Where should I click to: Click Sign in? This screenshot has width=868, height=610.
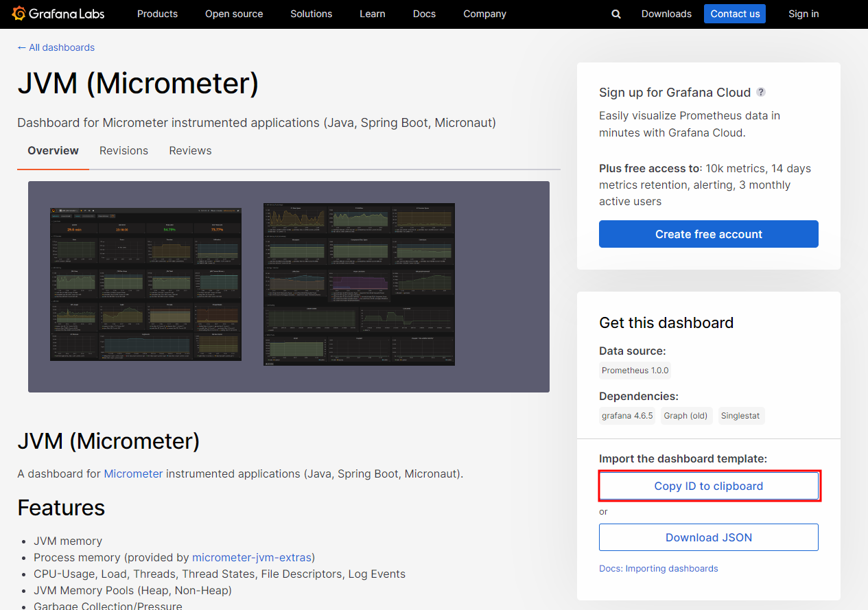click(804, 14)
